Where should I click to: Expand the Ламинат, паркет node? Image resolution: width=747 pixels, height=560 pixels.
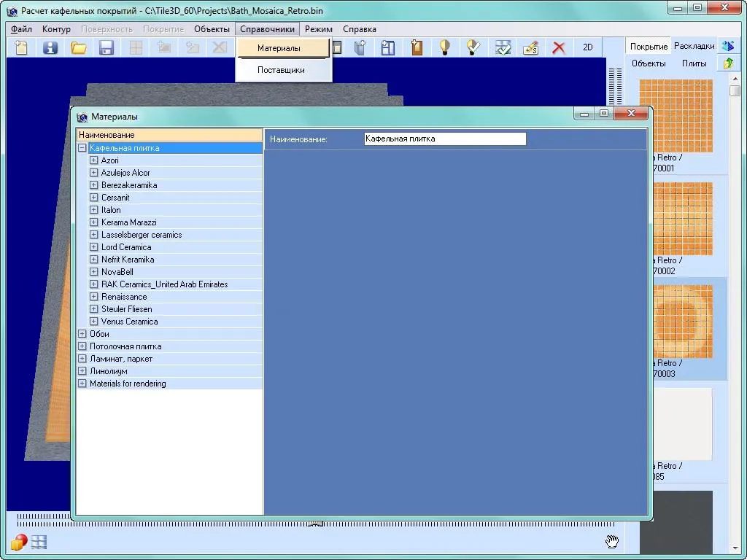(x=82, y=359)
